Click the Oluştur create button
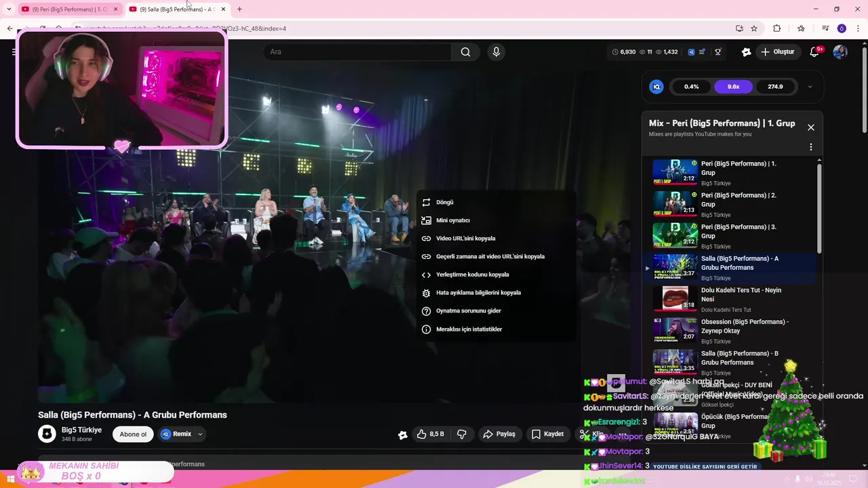868x488 pixels. click(x=778, y=52)
